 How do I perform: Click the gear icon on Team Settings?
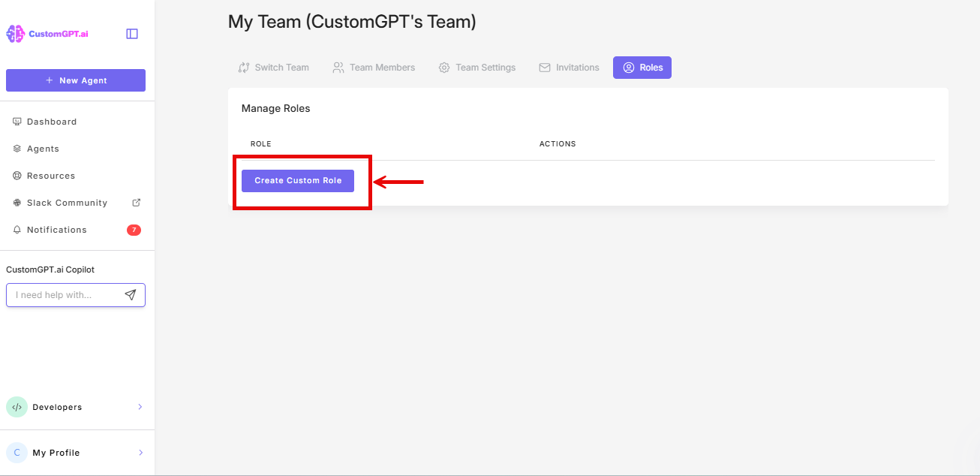pos(443,67)
